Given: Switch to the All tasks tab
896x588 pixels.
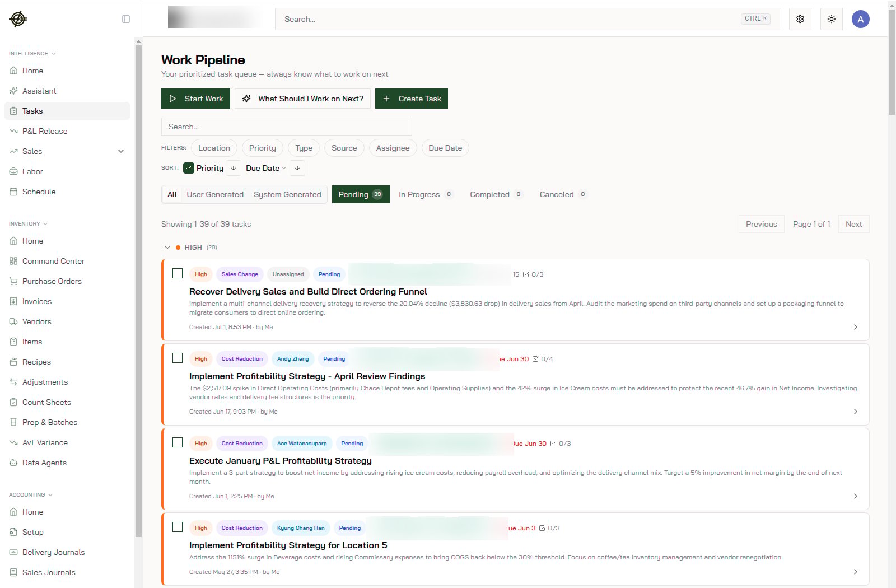Looking at the screenshot, I should click(x=172, y=194).
